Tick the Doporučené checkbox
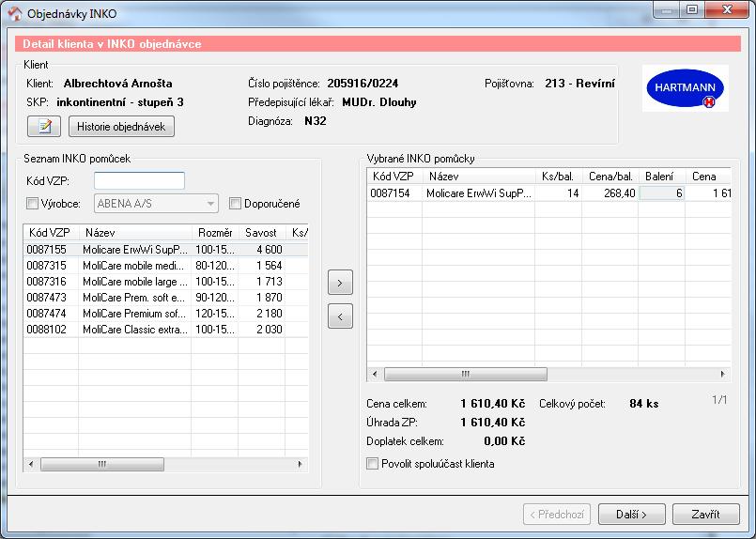Image resolution: width=756 pixels, height=539 pixels. click(235, 204)
